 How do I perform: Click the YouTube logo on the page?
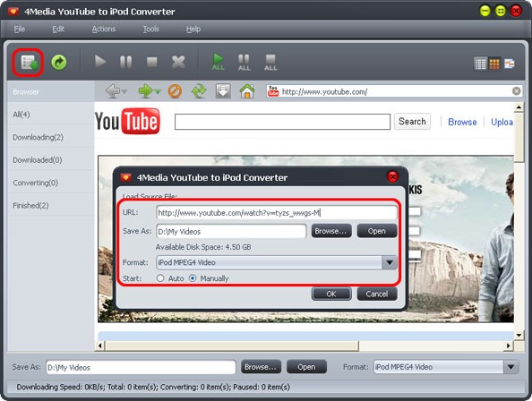point(127,121)
